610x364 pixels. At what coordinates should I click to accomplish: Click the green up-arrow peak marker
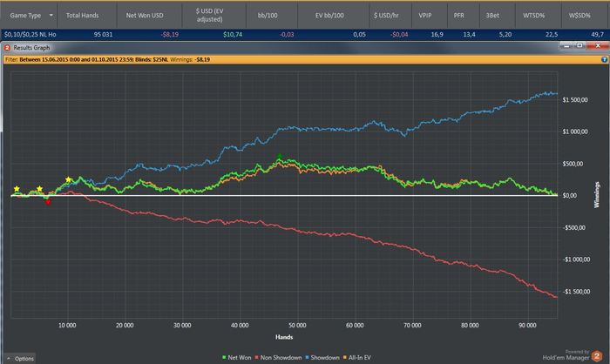point(280,157)
